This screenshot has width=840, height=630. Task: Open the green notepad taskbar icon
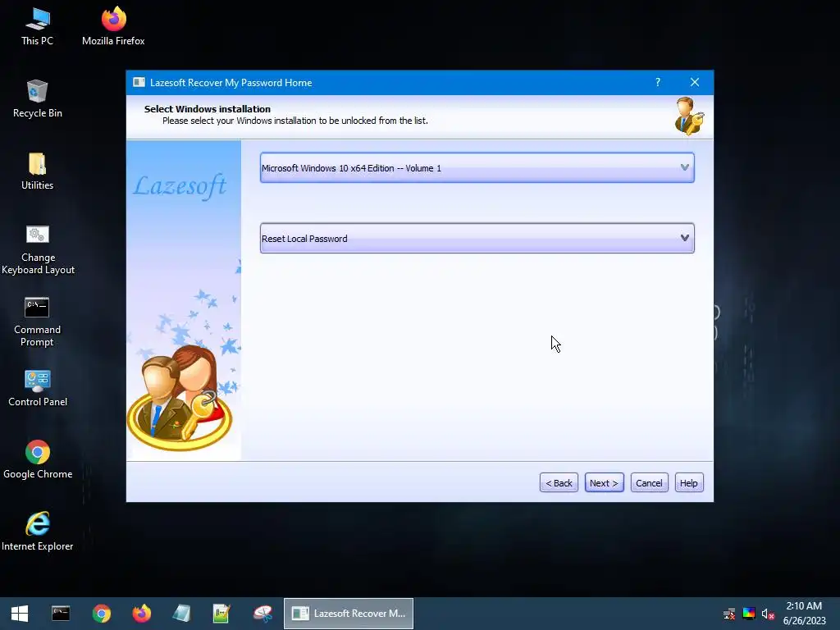[x=221, y=614]
